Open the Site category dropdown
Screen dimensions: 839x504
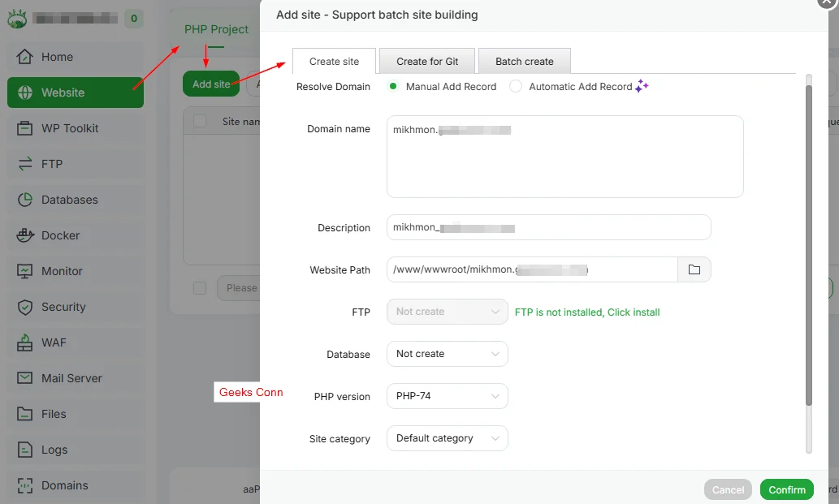point(447,437)
